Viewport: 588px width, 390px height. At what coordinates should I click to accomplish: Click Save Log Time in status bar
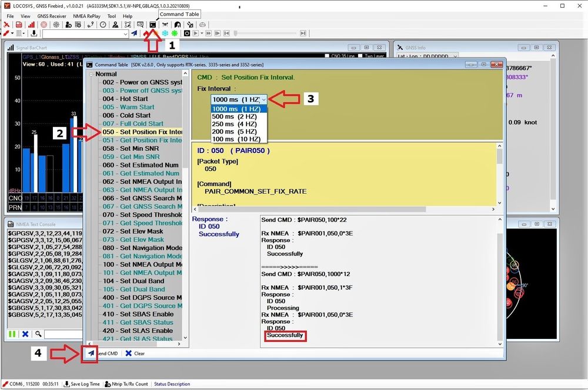point(82,384)
